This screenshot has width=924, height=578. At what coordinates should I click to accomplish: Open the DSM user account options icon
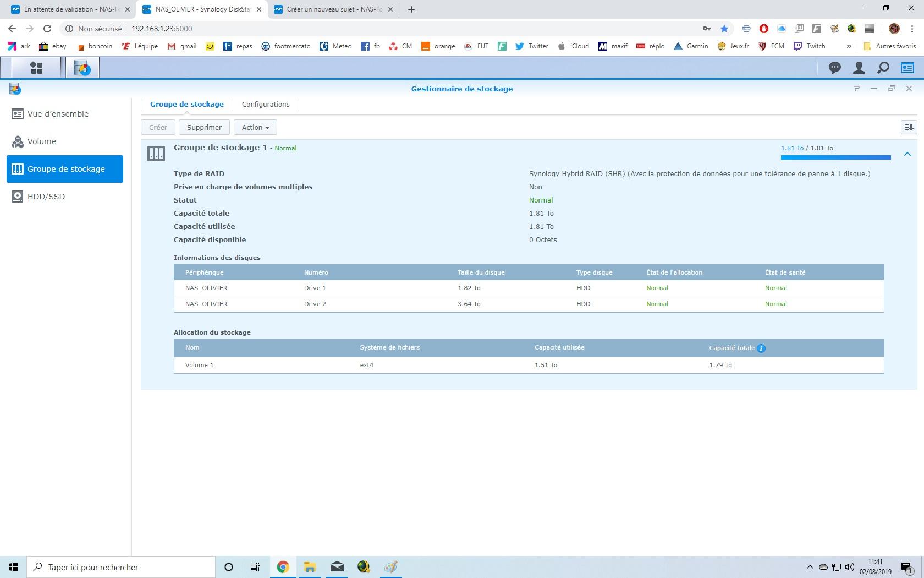click(x=859, y=68)
